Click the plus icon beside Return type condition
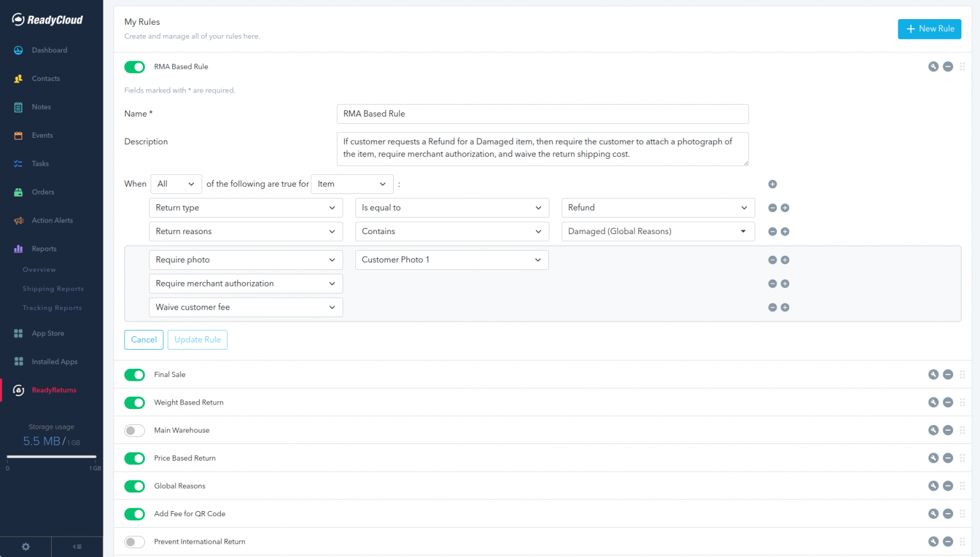Viewport: 980px width, 557px height. point(785,208)
